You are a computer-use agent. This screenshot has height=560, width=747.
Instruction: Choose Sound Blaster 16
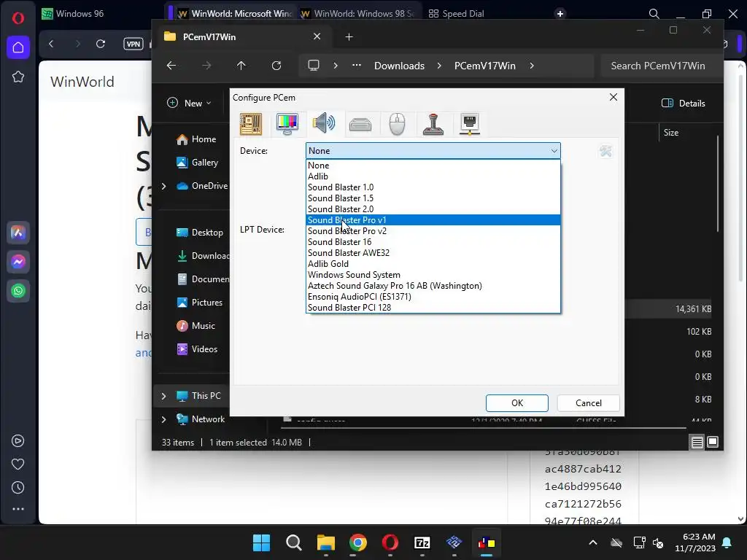pos(433,242)
